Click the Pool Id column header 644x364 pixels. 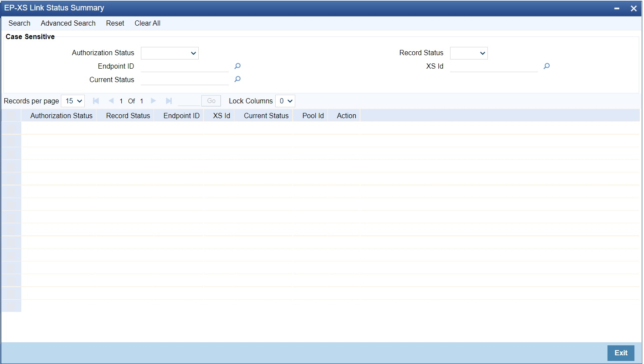[313, 116]
